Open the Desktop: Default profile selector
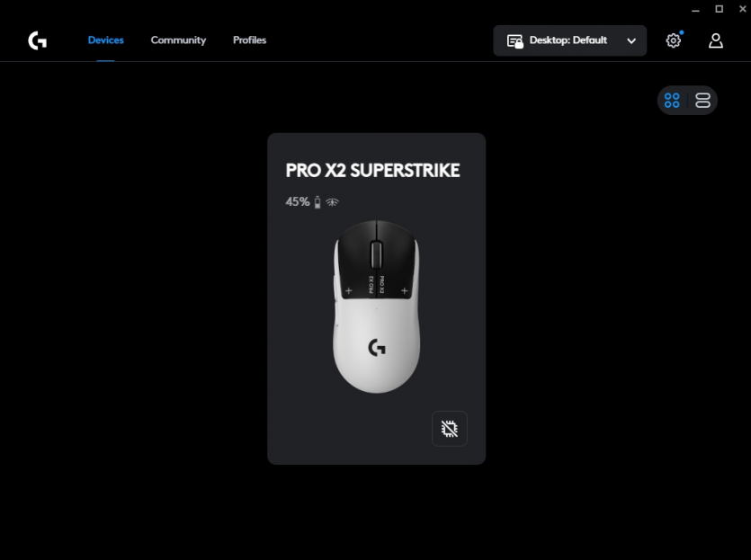 click(x=569, y=40)
